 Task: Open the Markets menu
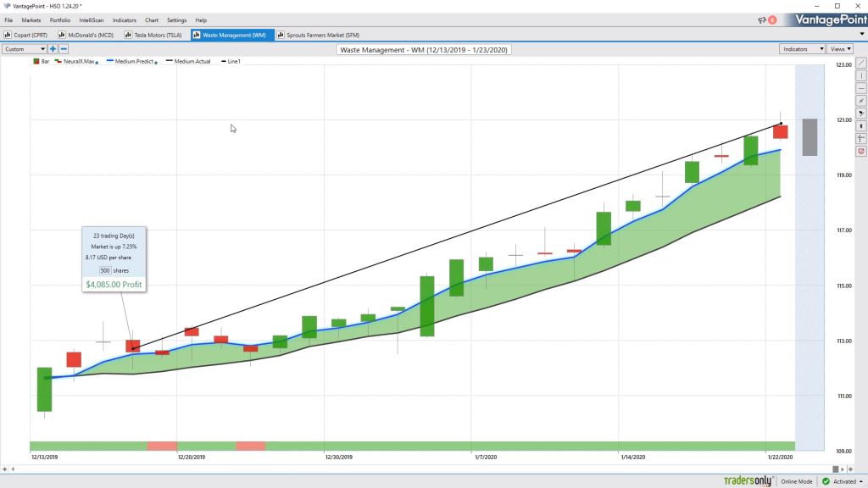31,20
